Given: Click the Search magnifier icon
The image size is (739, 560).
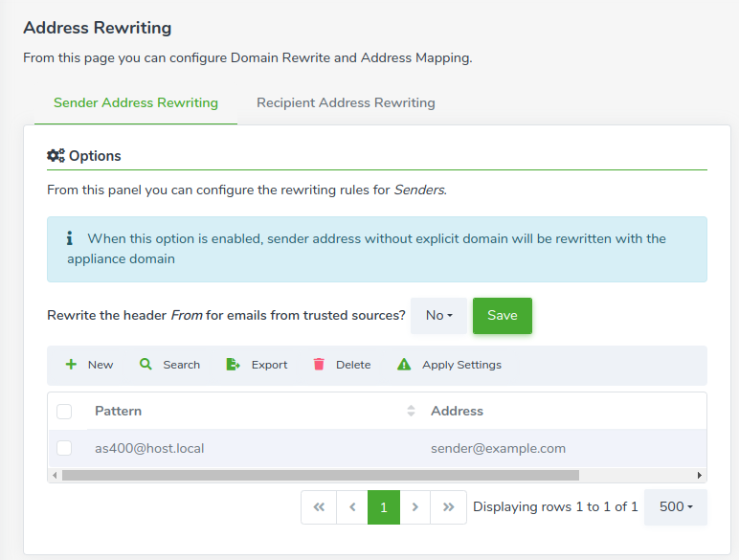Looking at the screenshot, I should 146,365.
